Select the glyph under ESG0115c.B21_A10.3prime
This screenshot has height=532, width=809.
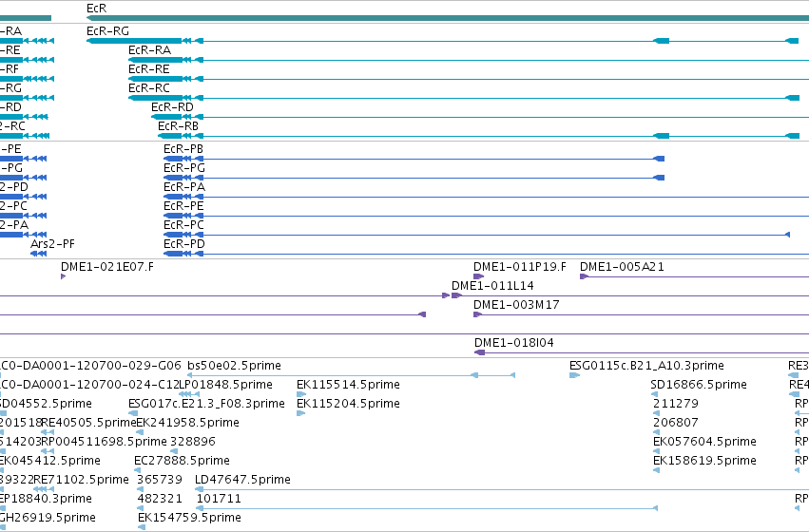[575, 376]
